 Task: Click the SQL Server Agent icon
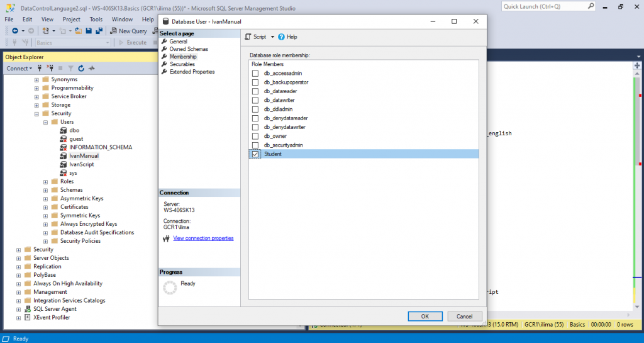[28, 309]
